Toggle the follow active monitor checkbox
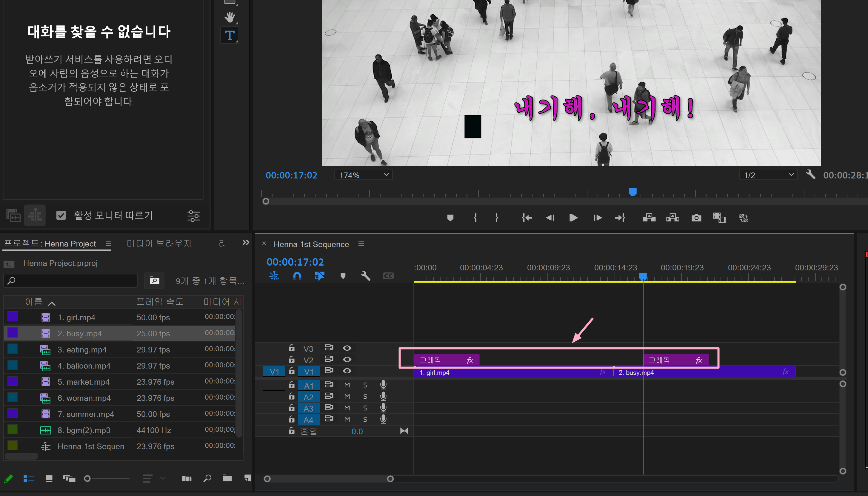Viewport: 868px width, 496px height. [61, 215]
